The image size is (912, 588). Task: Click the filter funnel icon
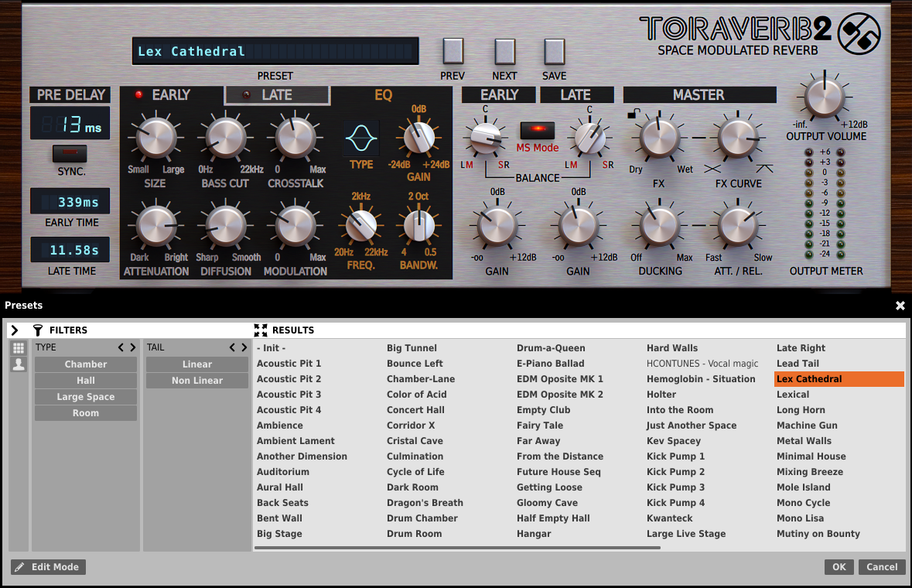pos(38,330)
